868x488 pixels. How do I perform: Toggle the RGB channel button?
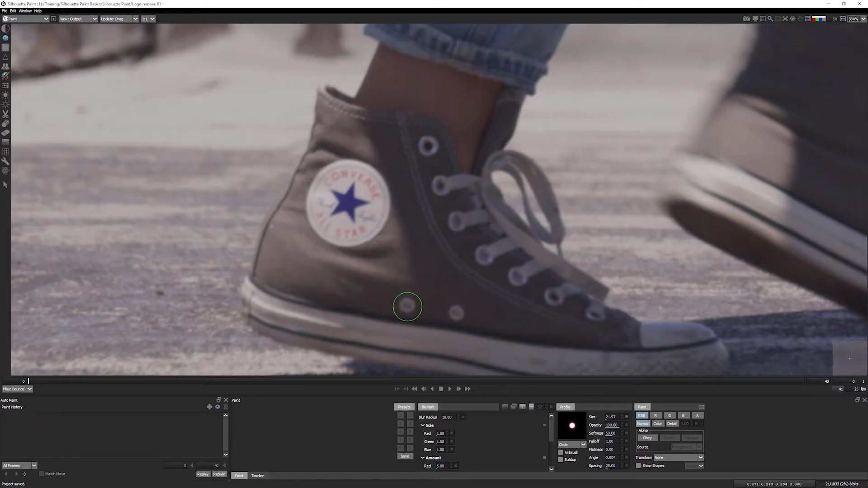click(x=642, y=415)
